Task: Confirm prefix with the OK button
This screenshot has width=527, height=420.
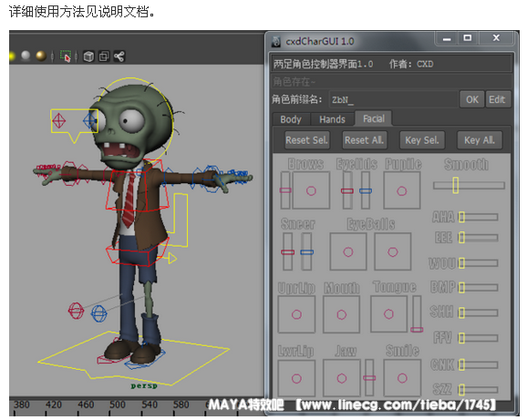Action: (x=472, y=99)
